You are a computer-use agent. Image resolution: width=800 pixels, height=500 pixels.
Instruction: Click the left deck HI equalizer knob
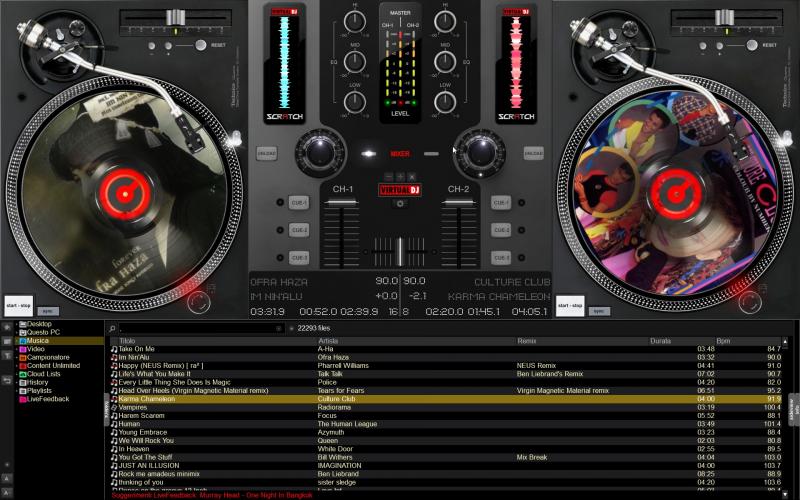coord(355,21)
